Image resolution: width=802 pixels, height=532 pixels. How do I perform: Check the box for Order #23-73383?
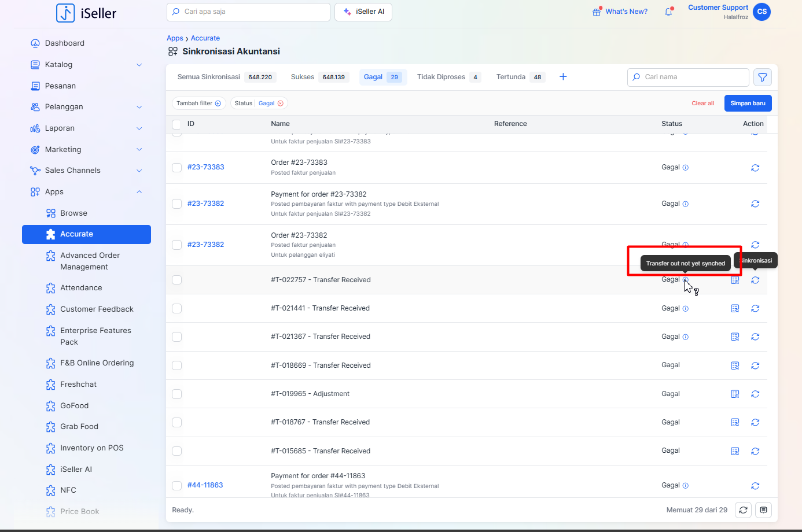pos(176,168)
